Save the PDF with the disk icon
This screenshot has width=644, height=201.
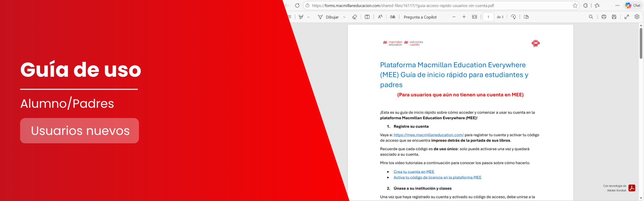click(614, 17)
